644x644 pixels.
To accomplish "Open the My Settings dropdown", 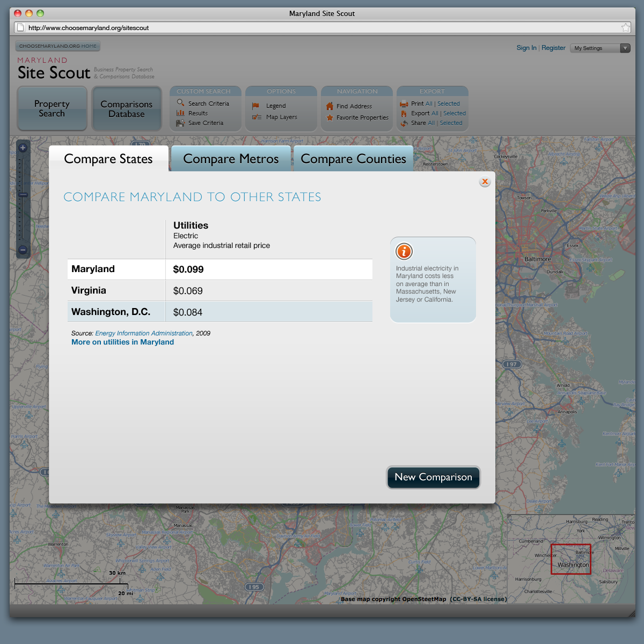I will [600, 48].
